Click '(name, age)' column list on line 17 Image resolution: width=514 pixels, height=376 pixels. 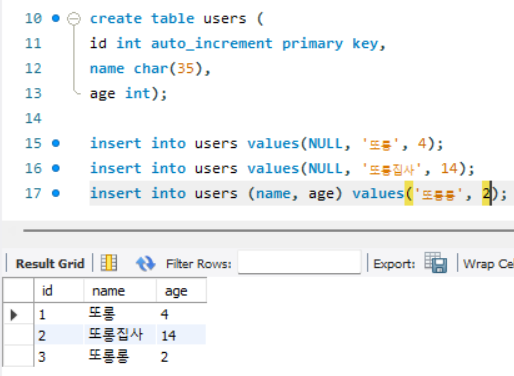295,194
